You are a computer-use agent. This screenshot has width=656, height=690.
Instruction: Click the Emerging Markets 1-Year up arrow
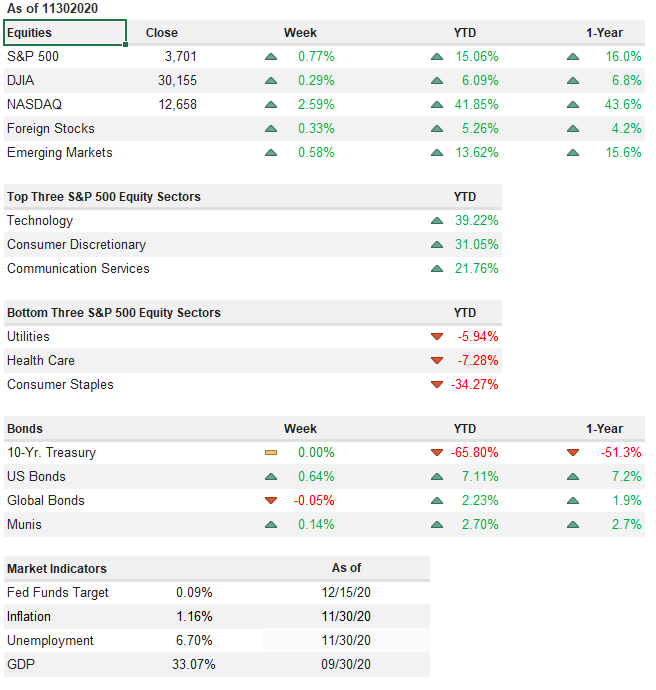click(573, 153)
